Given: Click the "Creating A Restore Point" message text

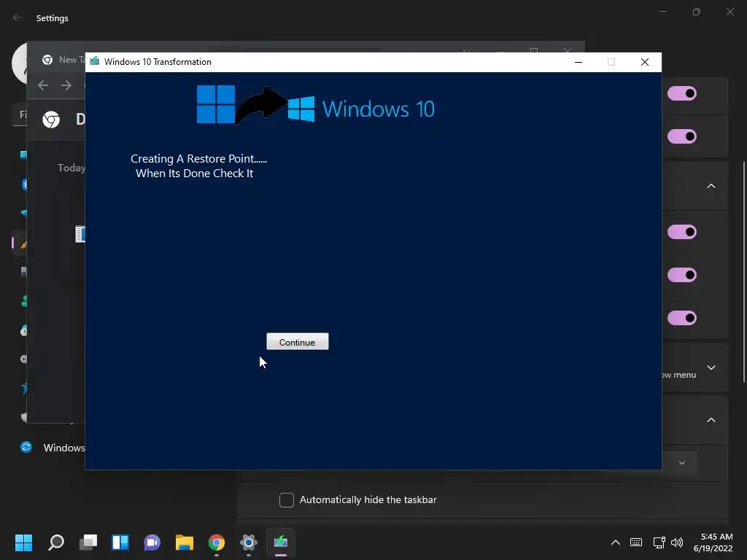Looking at the screenshot, I should (198, 158).
